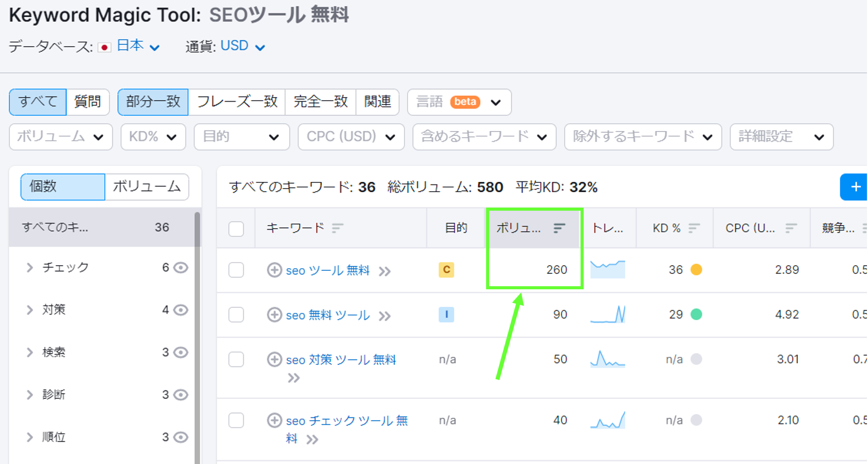Open the seo 無料 ツール keyword link
This screenshot has width=868, height=464.
[x=327, y=315]
